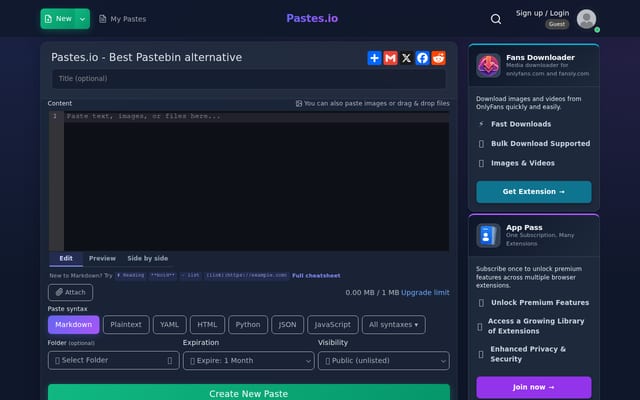The image size is (640, 400).
Task: Click the App Pass app icon
Action: 488,236
